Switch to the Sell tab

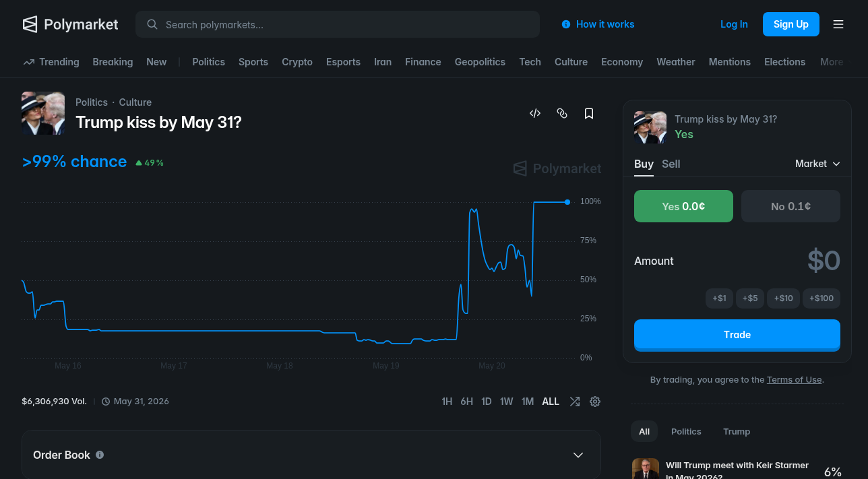point(671,164)
